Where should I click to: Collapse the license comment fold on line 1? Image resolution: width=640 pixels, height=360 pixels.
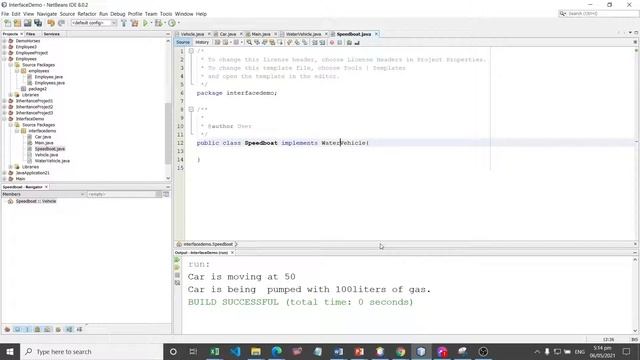click(x=191, y=51)
